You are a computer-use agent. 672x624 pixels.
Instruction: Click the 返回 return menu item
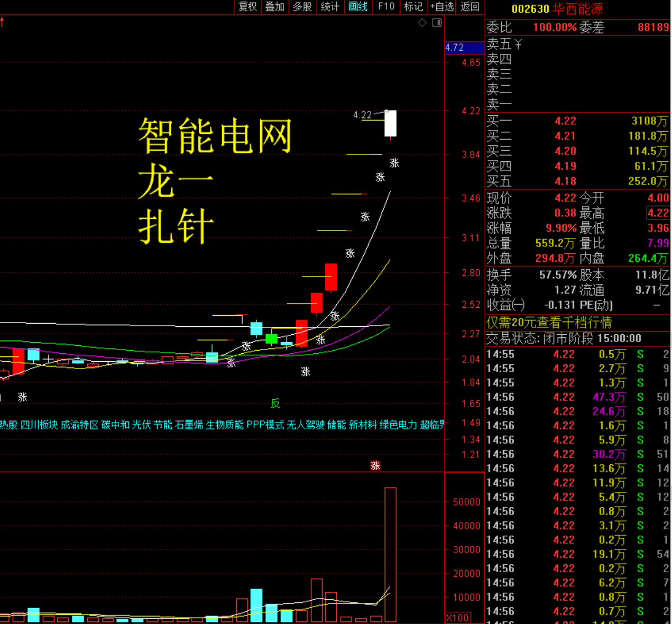pos(470,7)
